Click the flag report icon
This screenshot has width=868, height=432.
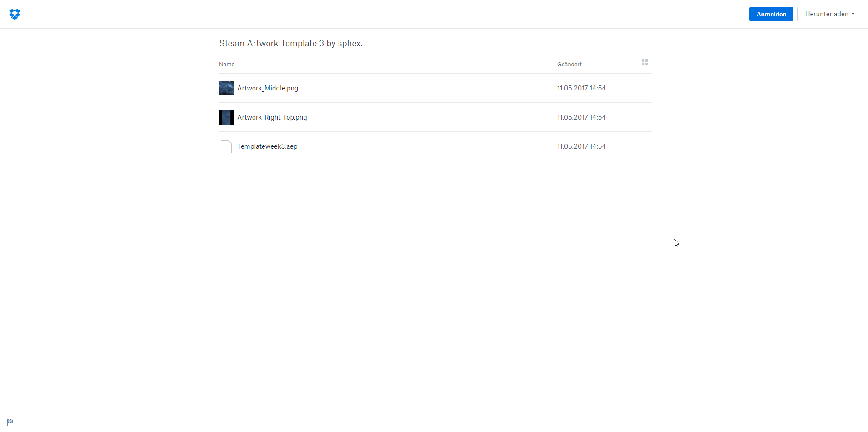coord(10,422)
